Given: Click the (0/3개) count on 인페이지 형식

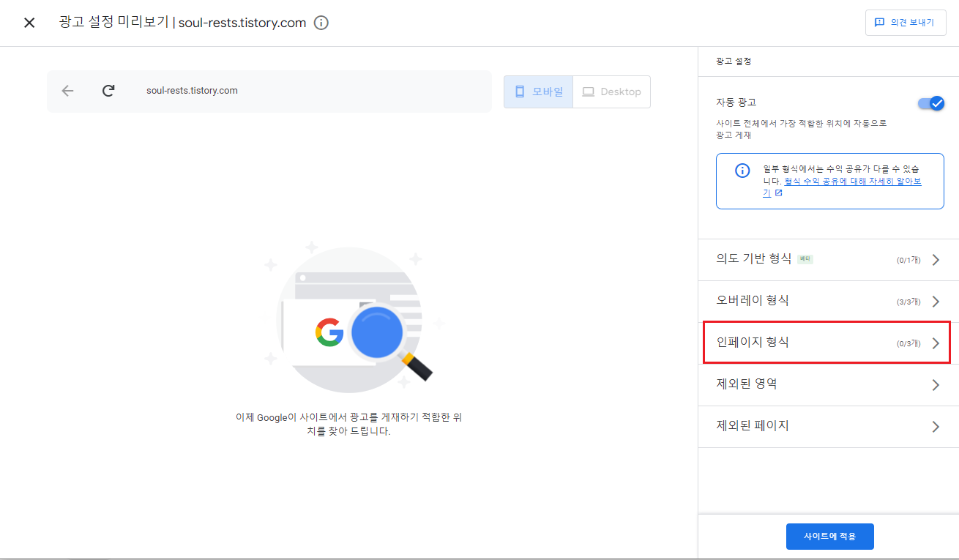Looking at the screenshot, I should [x=908, y=343].
